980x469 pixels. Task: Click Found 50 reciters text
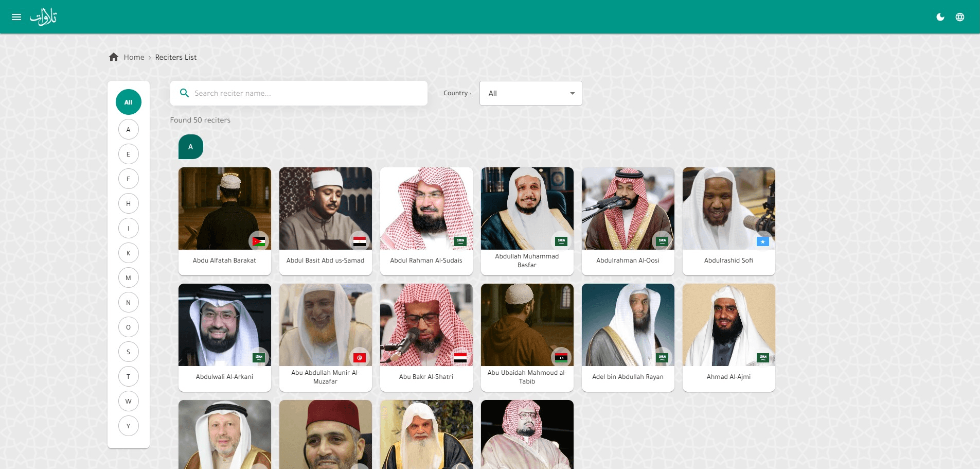(x=200, y=120)
